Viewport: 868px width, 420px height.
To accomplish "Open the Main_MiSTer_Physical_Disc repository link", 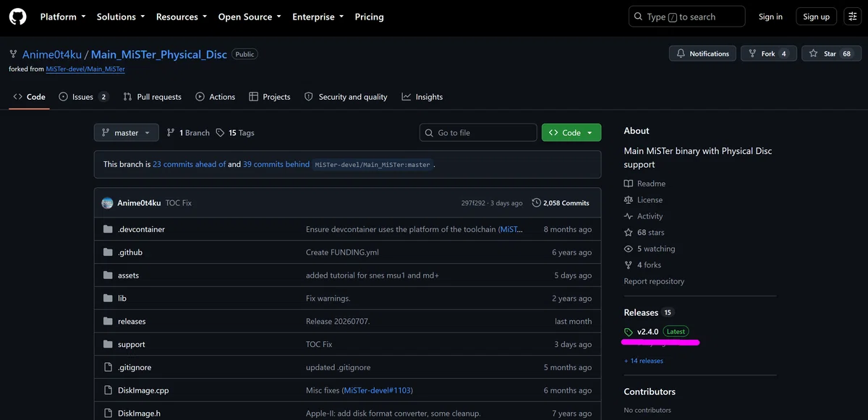I will (x=158, y=54).
